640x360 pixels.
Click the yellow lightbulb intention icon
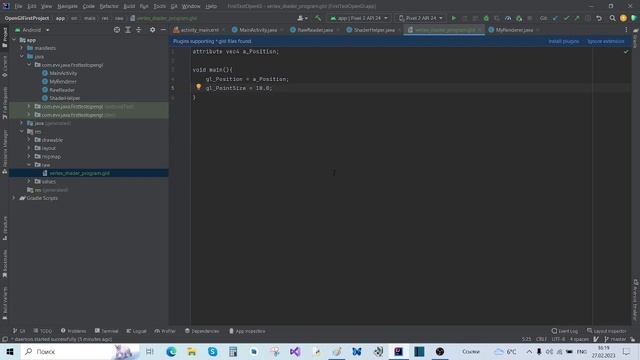pyautogui.click(x=198, y=87)
